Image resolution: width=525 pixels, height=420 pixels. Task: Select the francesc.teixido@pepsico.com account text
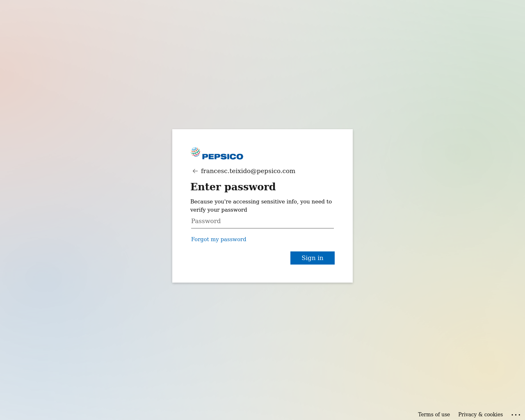tap(248, 171)
